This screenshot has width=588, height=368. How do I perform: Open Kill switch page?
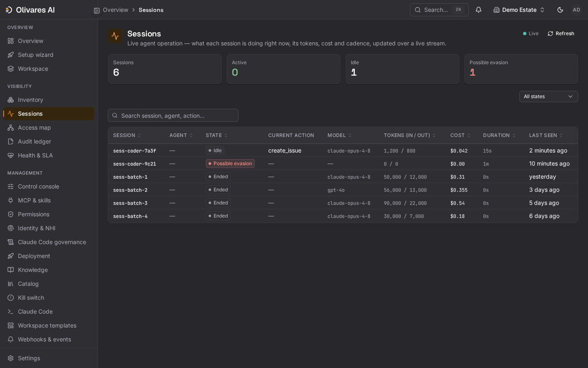(49, 298)
